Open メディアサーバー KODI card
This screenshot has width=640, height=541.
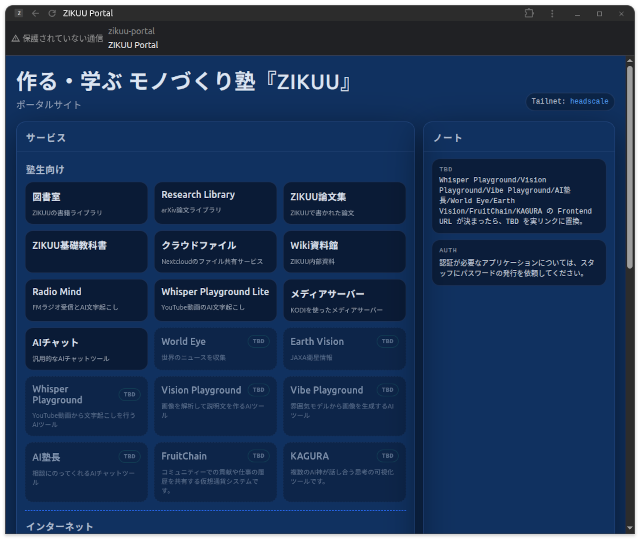click(x=345, y=299)
